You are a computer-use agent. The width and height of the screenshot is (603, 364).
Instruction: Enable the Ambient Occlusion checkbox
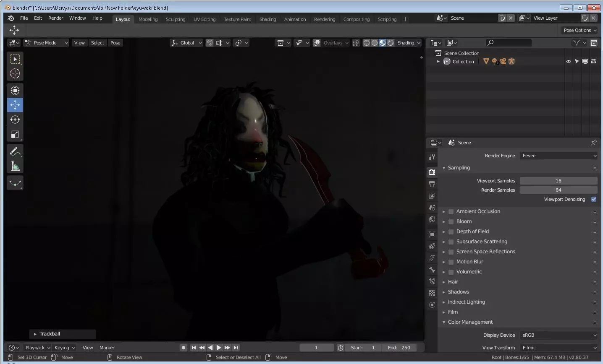click(x=451, y=211)
